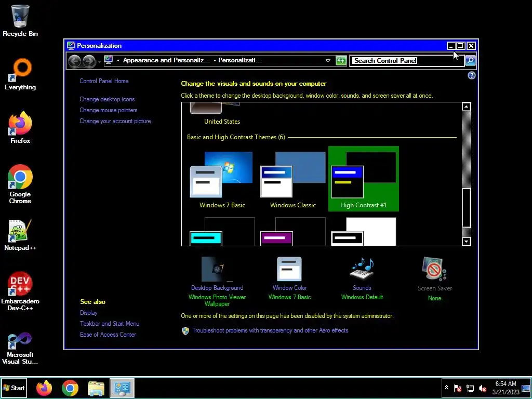Open the Sounds piano icon
532x399 pixels.
[x=362, y=269]
